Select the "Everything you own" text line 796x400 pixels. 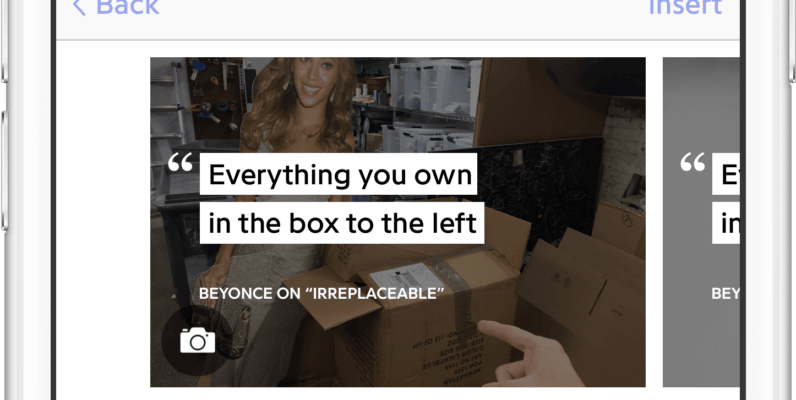pyautogui.click(x=339, y=174)
